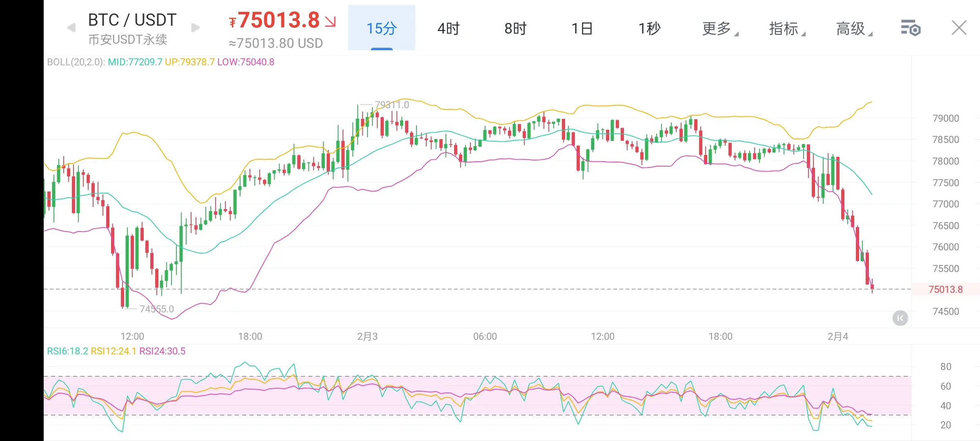This screenshot has width=980, height=441.
Task: Tap the BTC / USDT pair title
Action: pyautogui.click(x=132, y=20)
